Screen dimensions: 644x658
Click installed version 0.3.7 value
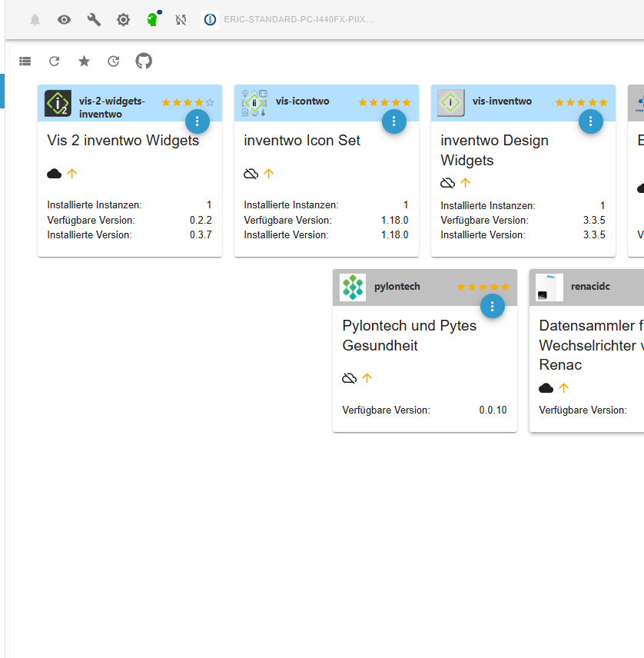tap(201, 234)
